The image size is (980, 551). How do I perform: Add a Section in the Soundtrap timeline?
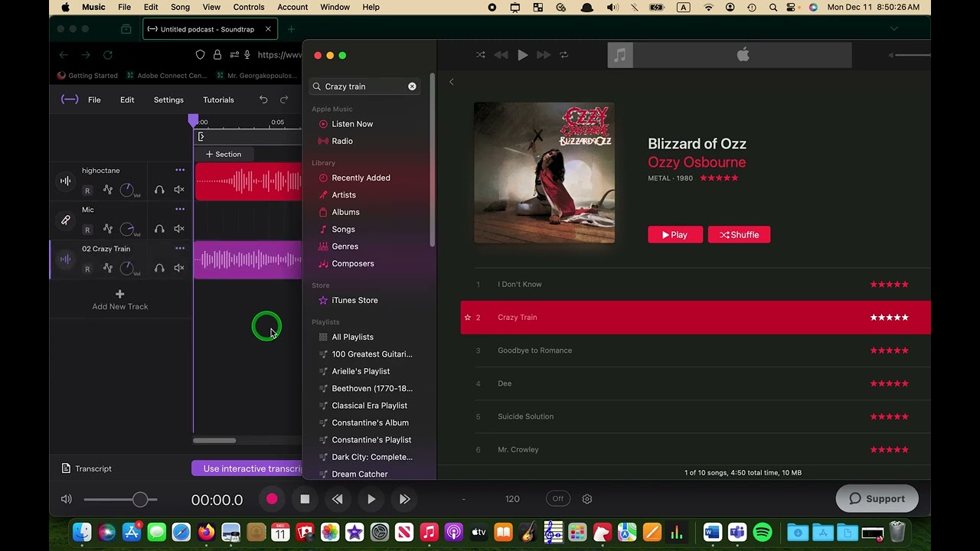(x=224, y=155)
